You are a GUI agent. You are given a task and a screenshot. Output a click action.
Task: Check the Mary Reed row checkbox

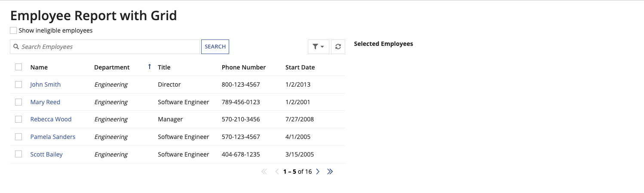click(x=18, y=102)
